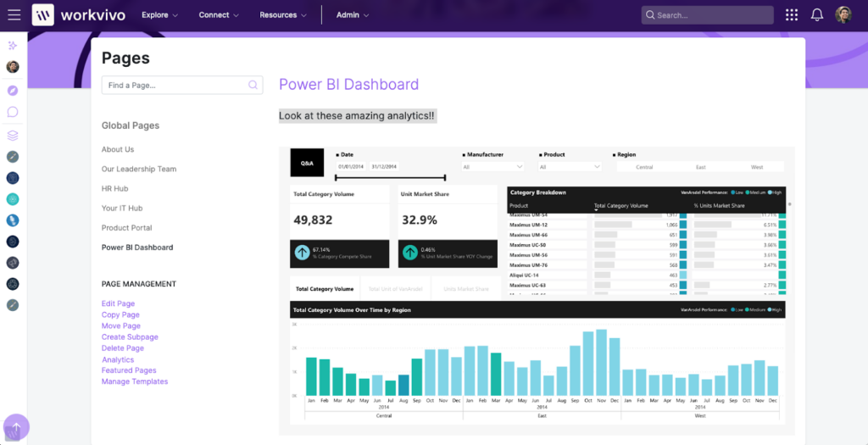This screenshot has height=445, width=868.
Task: Open the hamburger menu icon
Action: 14,15
